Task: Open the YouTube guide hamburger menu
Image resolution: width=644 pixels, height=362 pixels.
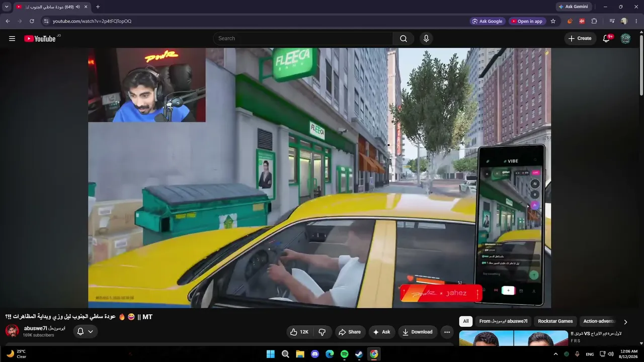Action: 12,39
